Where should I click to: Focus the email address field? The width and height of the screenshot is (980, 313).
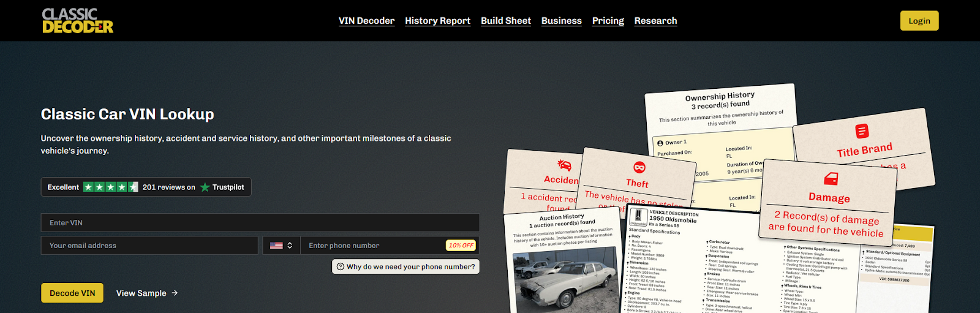149,246
